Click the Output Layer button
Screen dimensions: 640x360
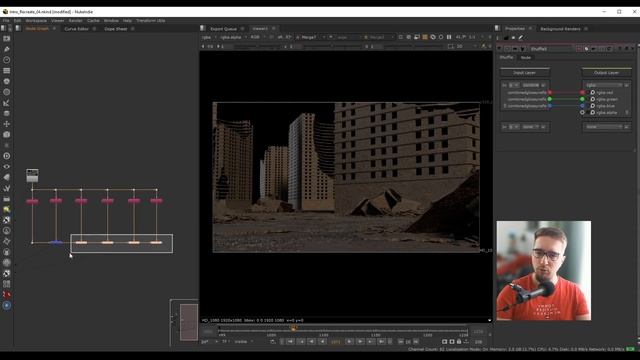(607, 73)
